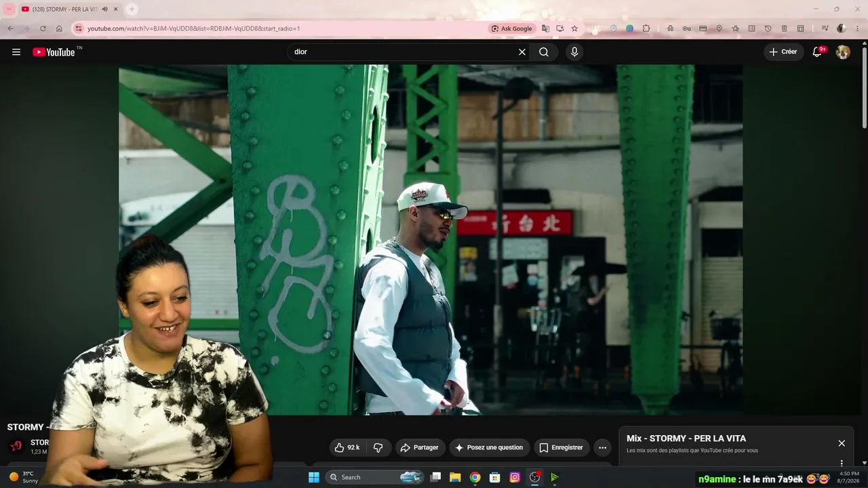Switch to Google Chrome on the taskbar

click(475, 477)
